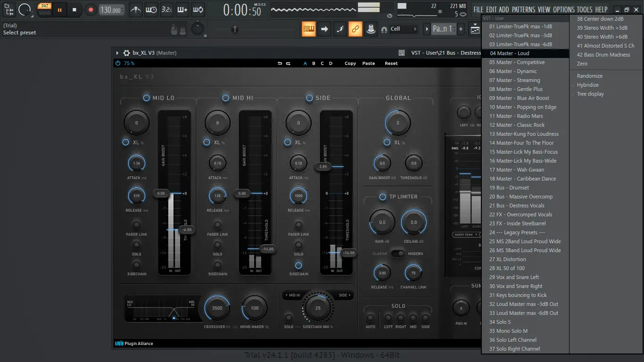
Task: Click the SIDE threshold slider handle at -16.00
Action: 348,253
